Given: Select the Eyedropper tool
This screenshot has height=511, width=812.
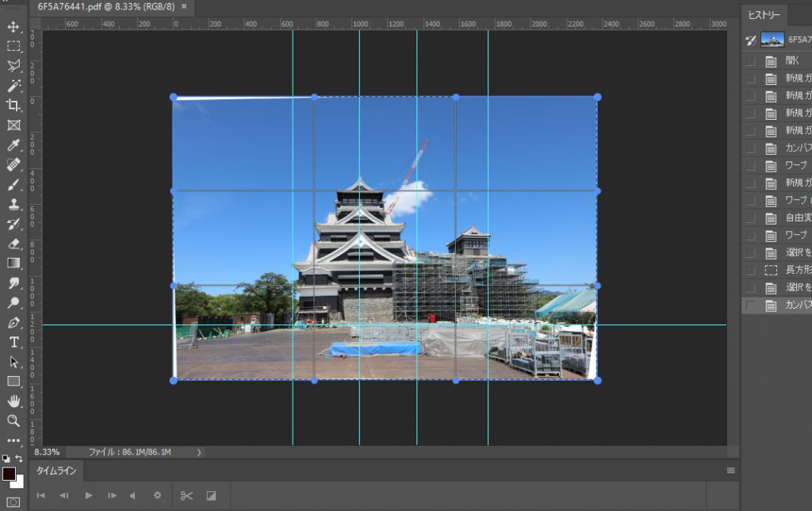Looking at the screenshot, I should tap(13, 144).
